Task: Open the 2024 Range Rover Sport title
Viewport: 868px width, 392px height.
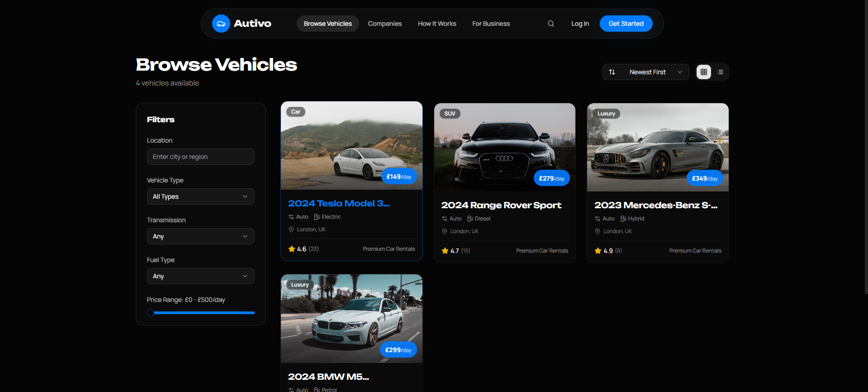Action: tap(501, 205)
